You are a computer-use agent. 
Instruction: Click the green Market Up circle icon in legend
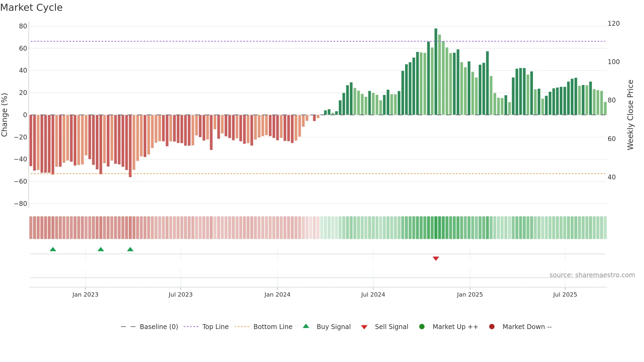click(422, 327)
